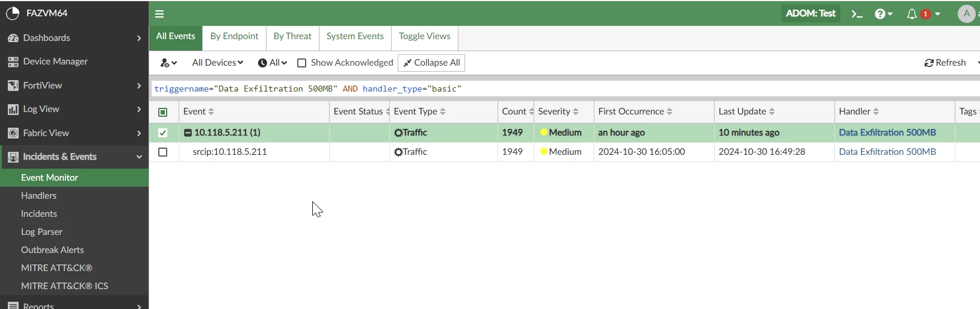The height and width of the screenshot is (309, 980).
Task: Click the Dashboards gauge icon
Action: coord(13,38)
